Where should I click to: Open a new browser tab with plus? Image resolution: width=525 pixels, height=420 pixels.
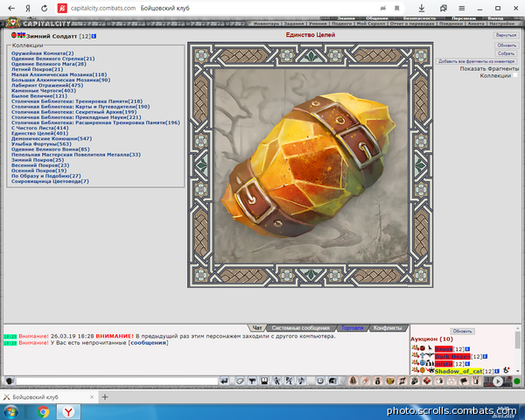[105, 397]
